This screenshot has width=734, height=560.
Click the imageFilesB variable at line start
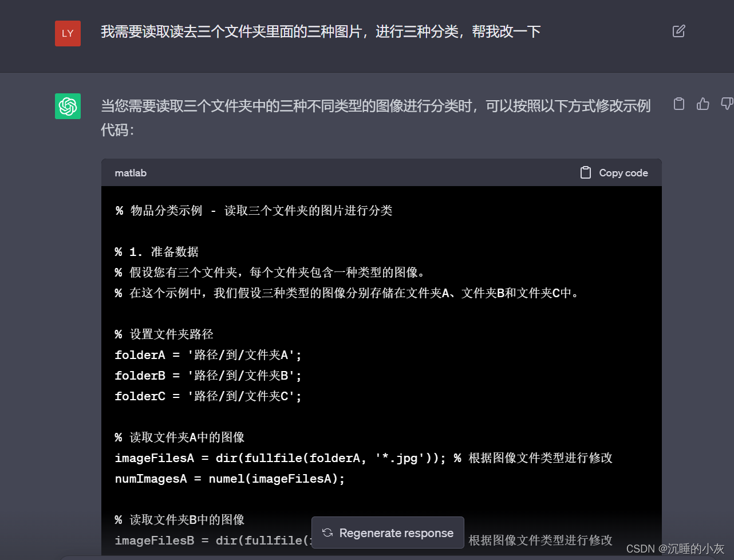tap(155, 541)
